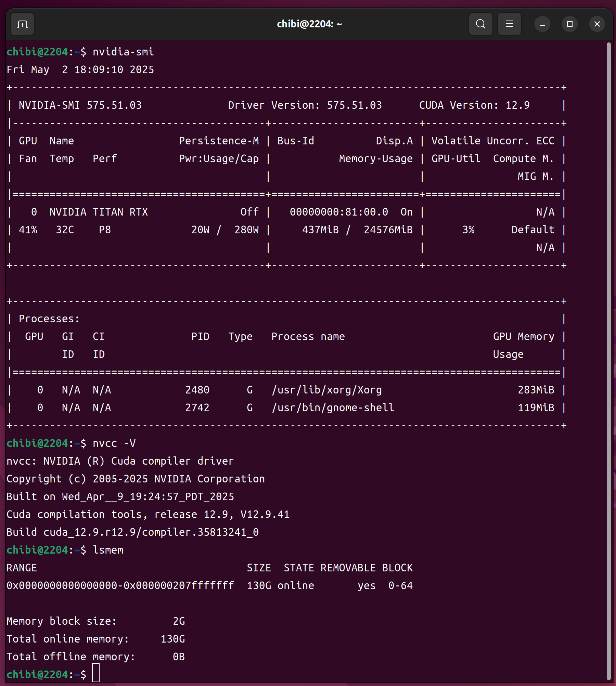Viewport: 616px width, 686px height.
Task: Click the 24576MiB total memory value
Action: coord(388,230)
